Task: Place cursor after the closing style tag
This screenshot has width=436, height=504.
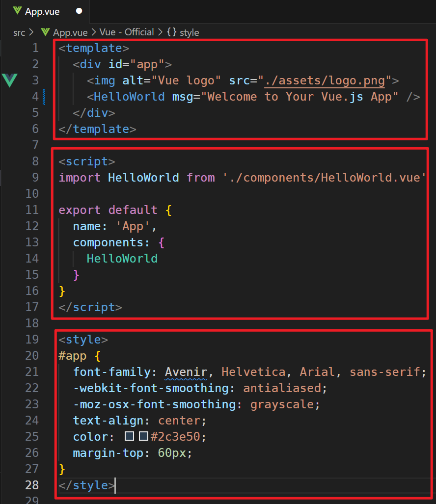Action: pos(115,485)
